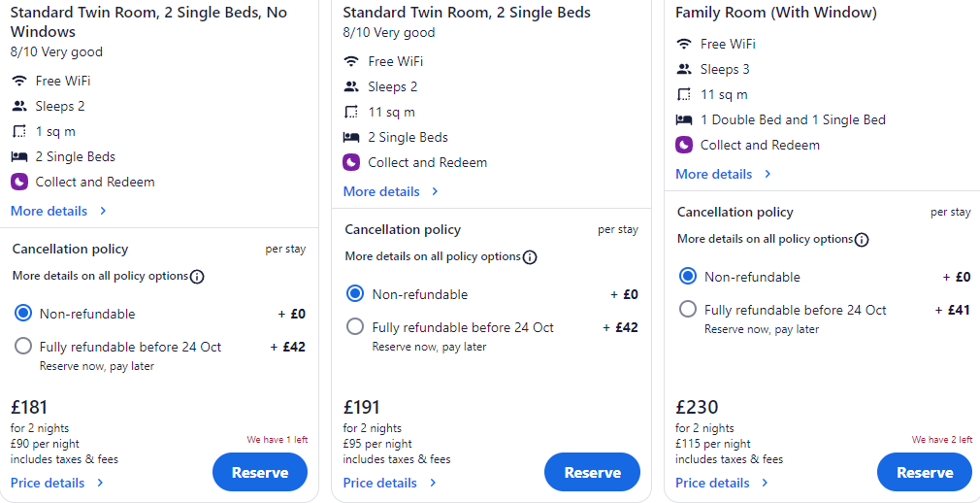Click the info icon in first room's cancellation policy
980x503 pixels.
[x=197, y=277]
